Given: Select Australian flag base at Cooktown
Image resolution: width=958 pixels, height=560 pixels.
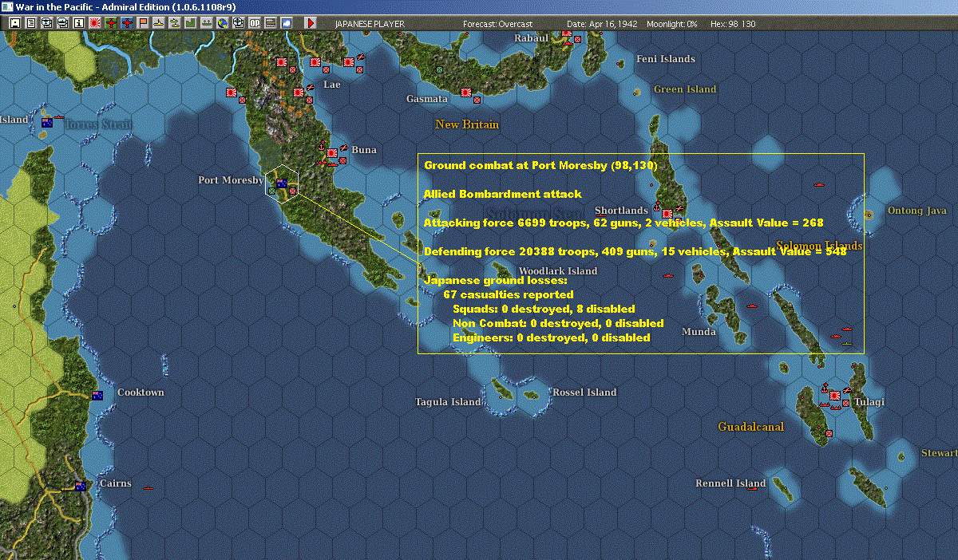Looking at the screenshot, I should tap(97, 396).
